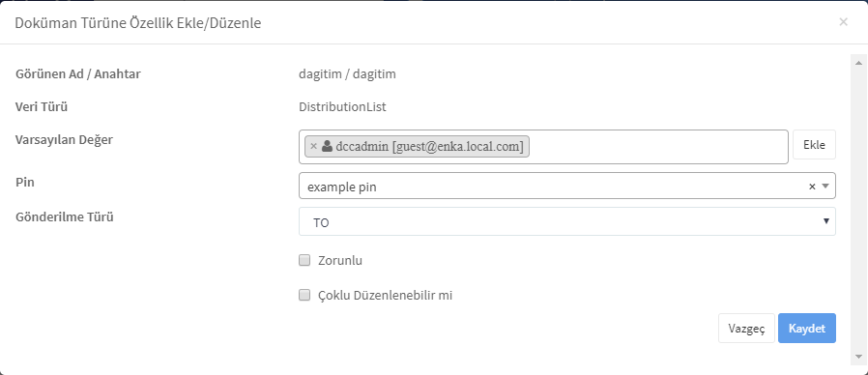Click the example pin combo box text

tap(342, 187)
